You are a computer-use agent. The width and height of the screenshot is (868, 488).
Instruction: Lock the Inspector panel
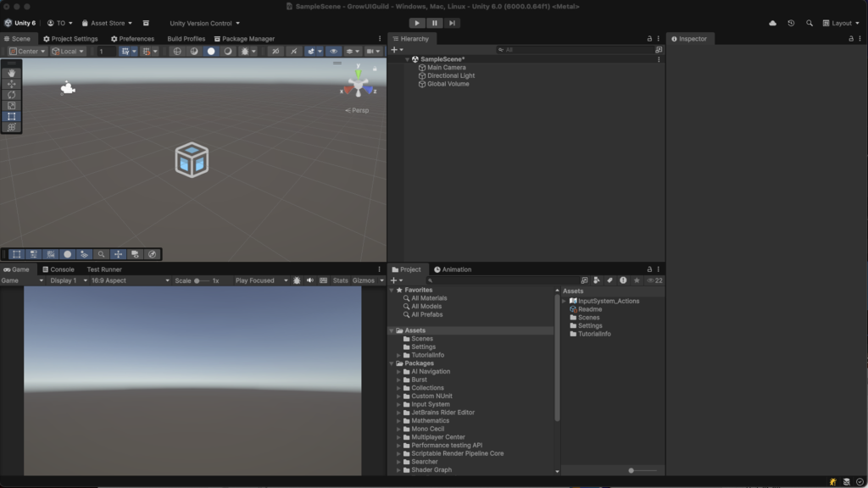coord(850,38)
